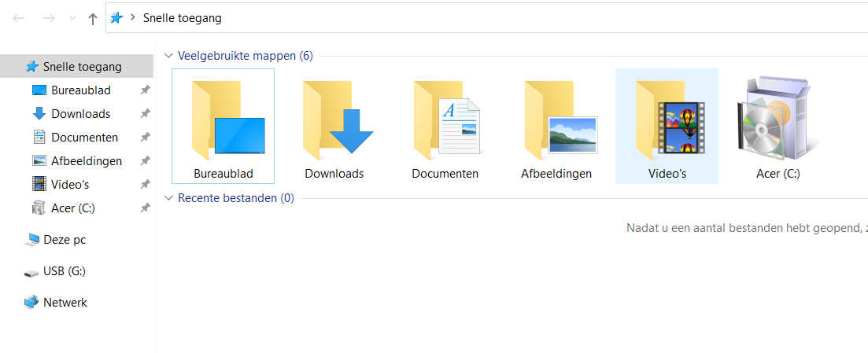This screenshot has height=353, width=868.
Task: Select the large Afbeeldingen folder icon
Action: click(556, 126)
